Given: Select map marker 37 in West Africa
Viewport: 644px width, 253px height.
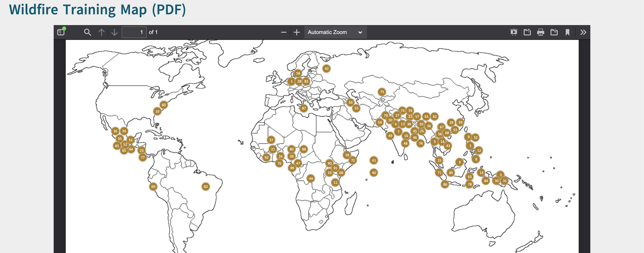Looking at the screenshot, I should click(271, 140).
